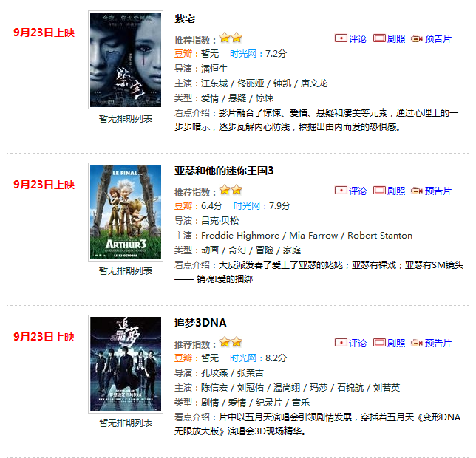The height and width of the screenshot is (458, 476).
Task: Click the 预告片 camera icon for 紫宅
Action: (x=417, y=38)
